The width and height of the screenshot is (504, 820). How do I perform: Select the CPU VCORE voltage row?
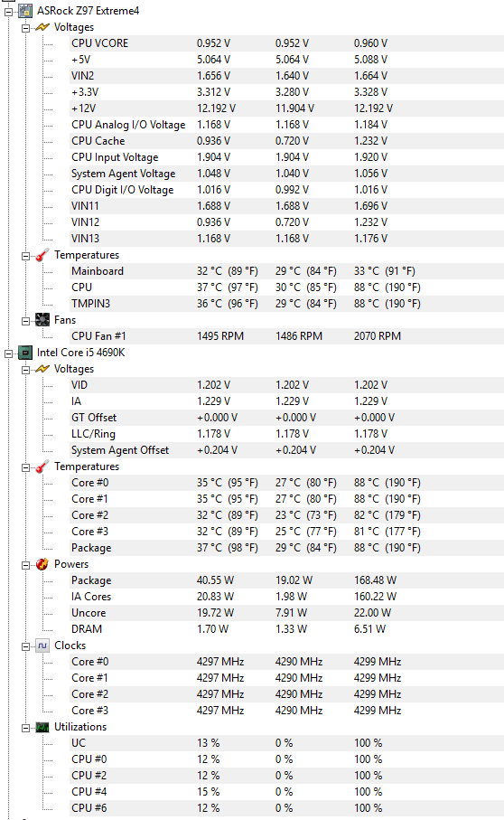click(x=286, y=43)
